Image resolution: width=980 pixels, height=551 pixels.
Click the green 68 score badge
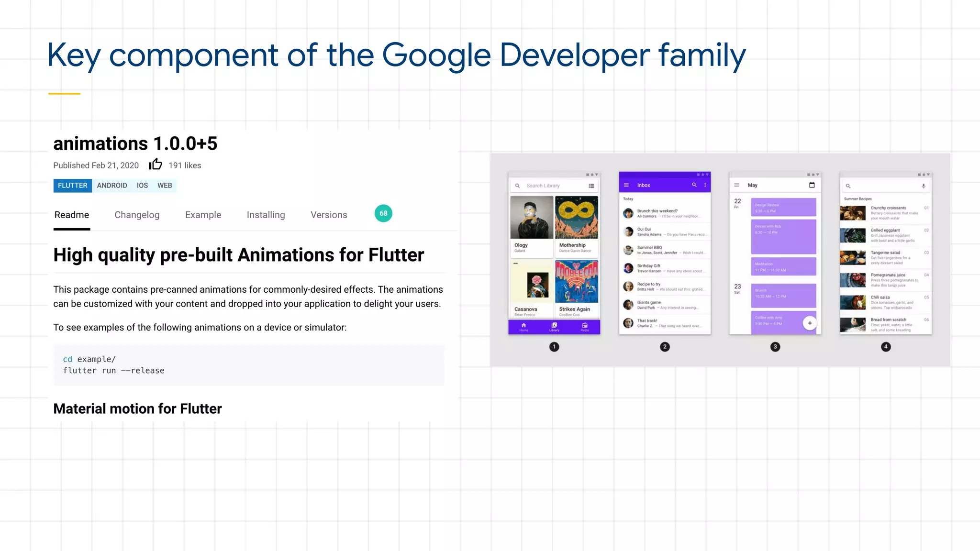click(x=383, y=213)
